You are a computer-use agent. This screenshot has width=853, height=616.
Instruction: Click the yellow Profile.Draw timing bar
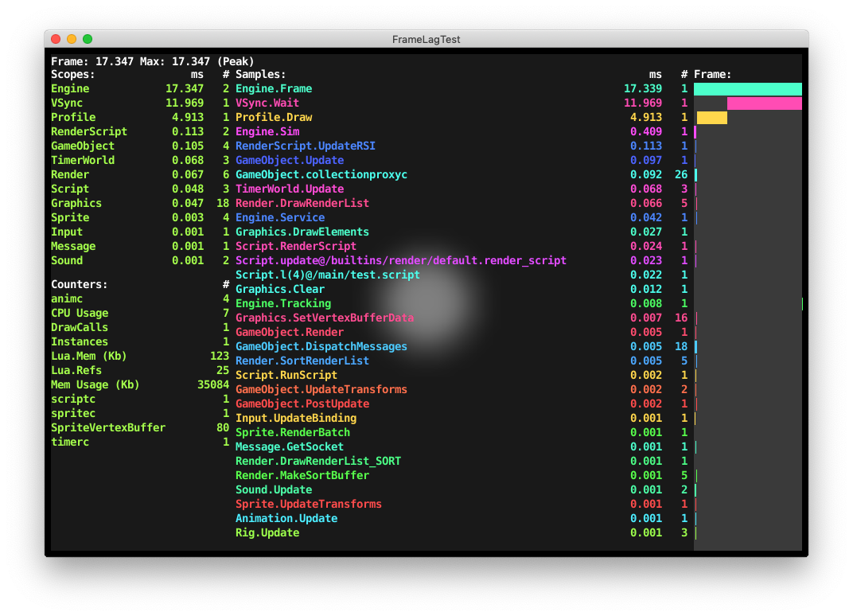[712, 118]
